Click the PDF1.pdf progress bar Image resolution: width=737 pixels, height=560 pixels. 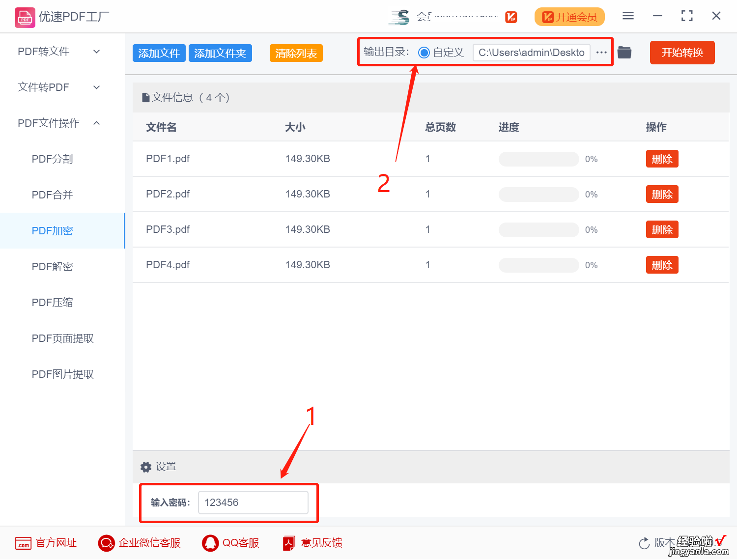point(539,159)
